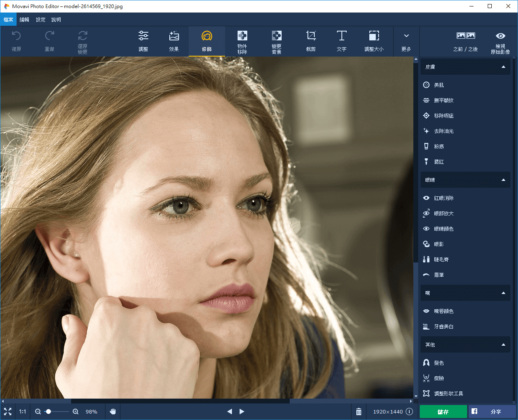Toggle 之前/之後 before-after comparison view

pyautogui.click(x=465, y=41)
